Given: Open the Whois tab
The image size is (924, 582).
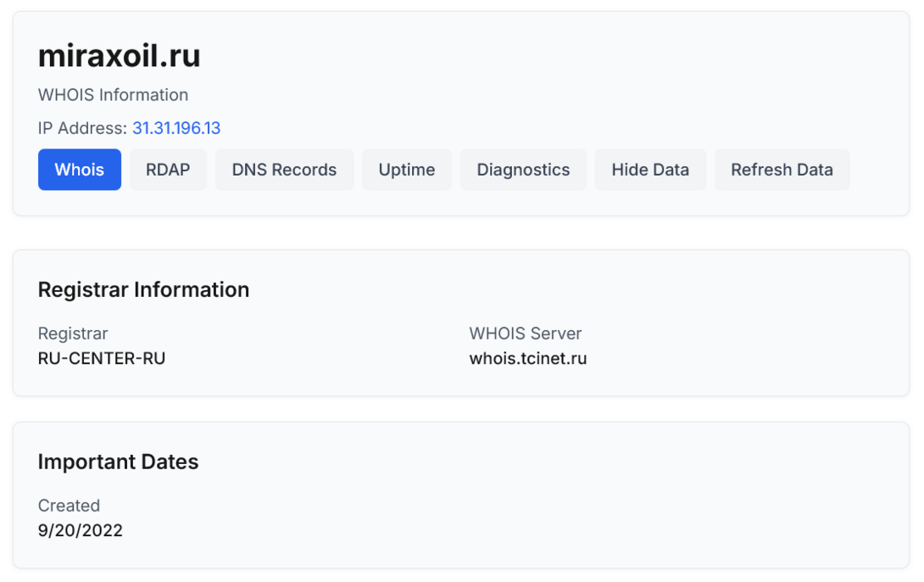Looking at the screenshot, I should (x=80, y=170).
